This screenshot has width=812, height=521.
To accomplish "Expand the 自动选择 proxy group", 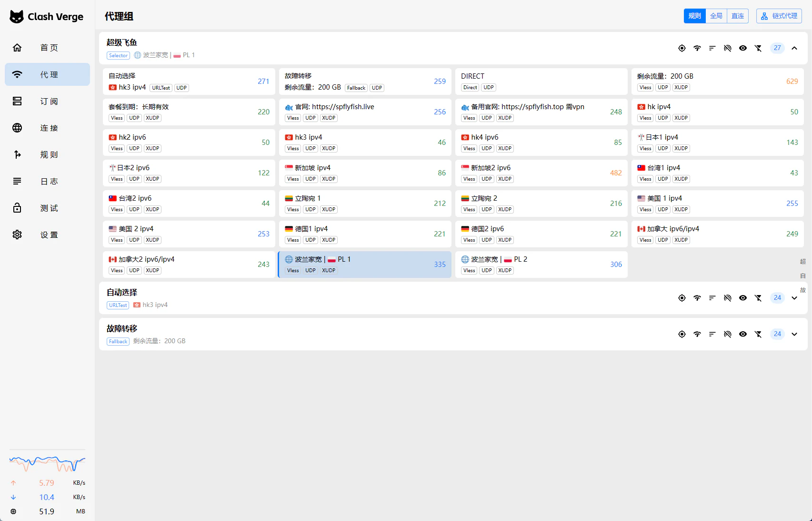I will pyautogui.click(x=794, y=298).
